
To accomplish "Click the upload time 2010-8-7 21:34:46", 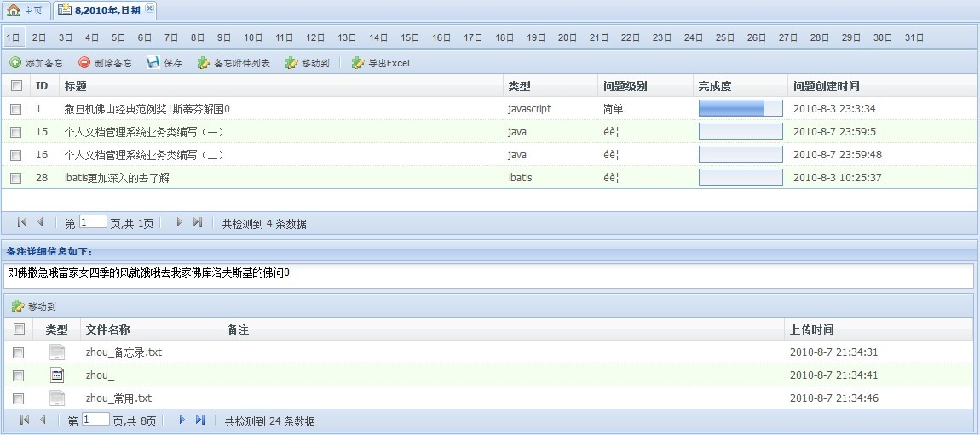I will click(833, 398).
